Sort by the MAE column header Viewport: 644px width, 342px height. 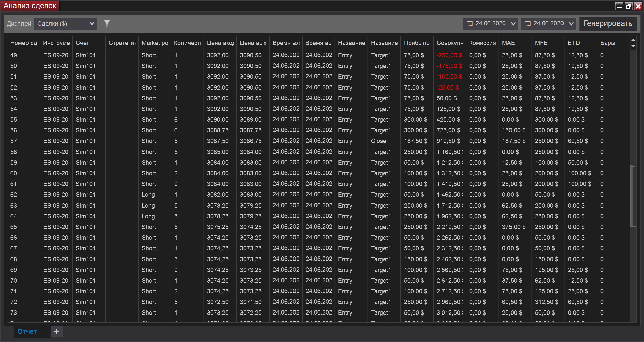[515, 43]
